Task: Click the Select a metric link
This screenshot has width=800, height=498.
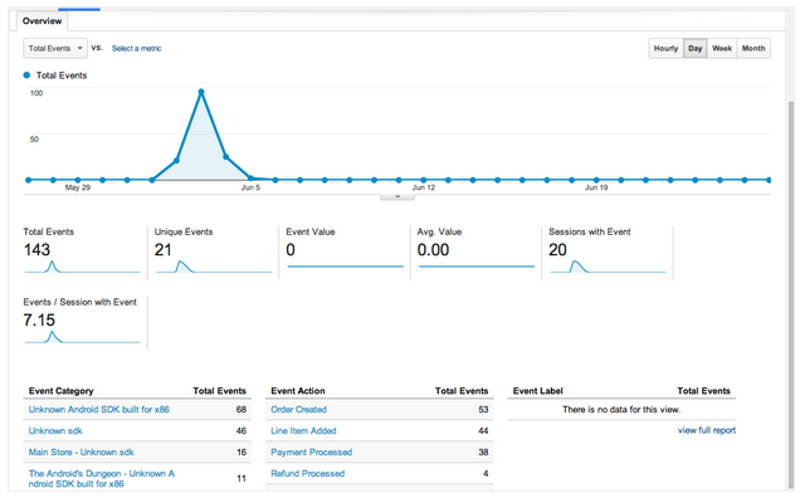Action: click(x=136, y=48)
